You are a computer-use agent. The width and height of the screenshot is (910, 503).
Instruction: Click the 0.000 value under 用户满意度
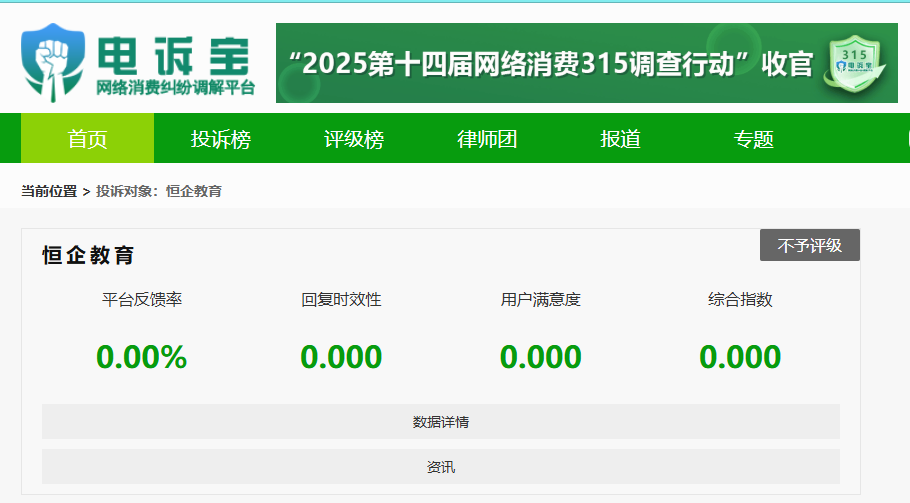click(x=540, y=357)
